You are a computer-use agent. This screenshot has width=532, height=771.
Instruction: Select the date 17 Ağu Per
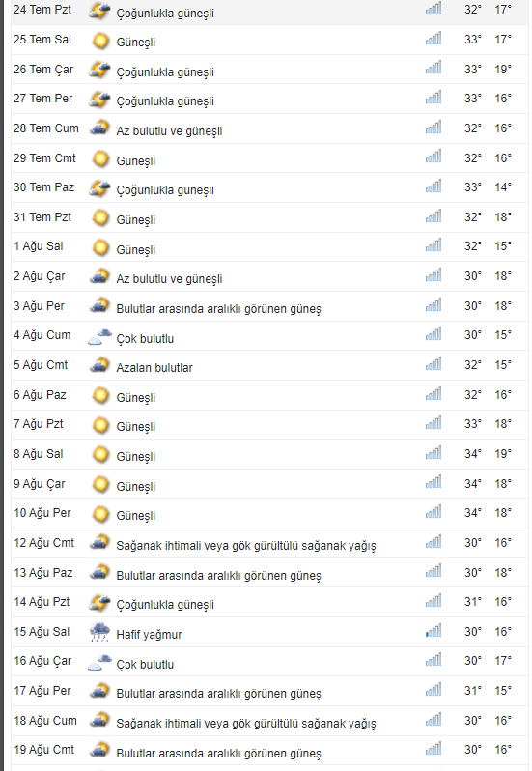click(42, 692)
